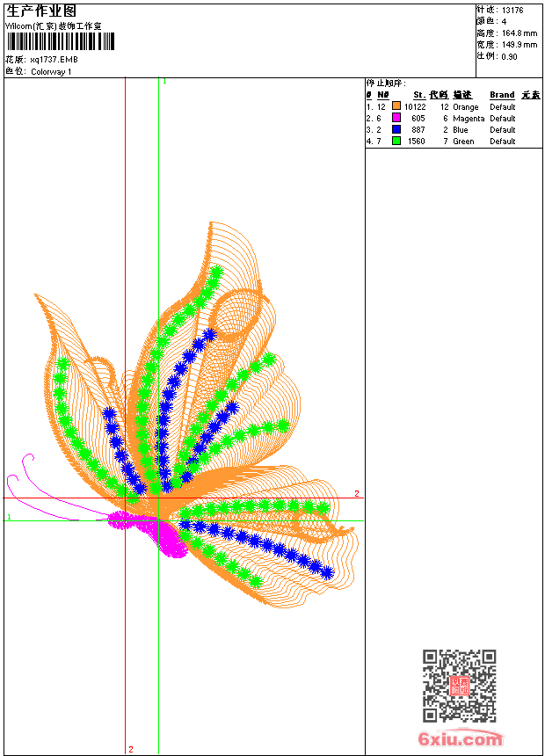Click the Magenta description text
The height and width of the screenshot is (756, 545).
pyautogui.click(x=469, y=119)
